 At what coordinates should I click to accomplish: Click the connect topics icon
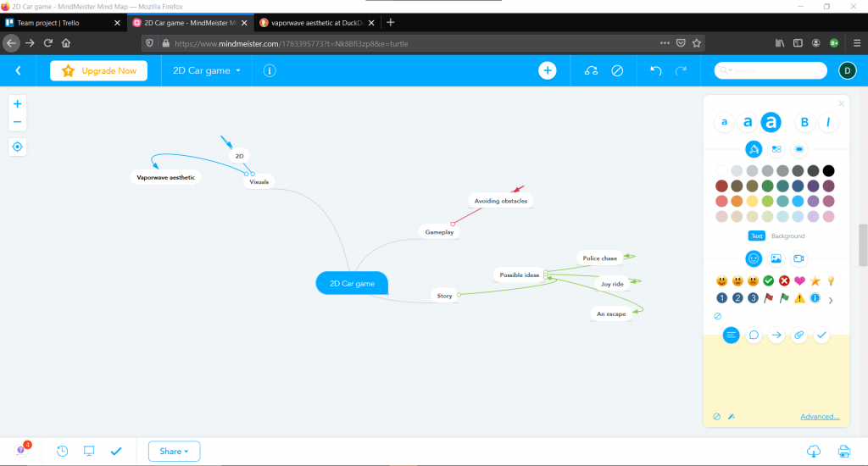pyautogui.click(x=591, y=71)
